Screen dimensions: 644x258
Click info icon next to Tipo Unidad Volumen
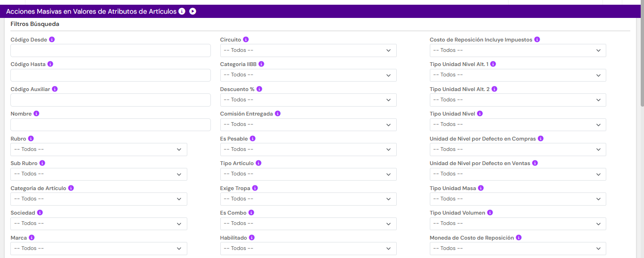point(490,213)
